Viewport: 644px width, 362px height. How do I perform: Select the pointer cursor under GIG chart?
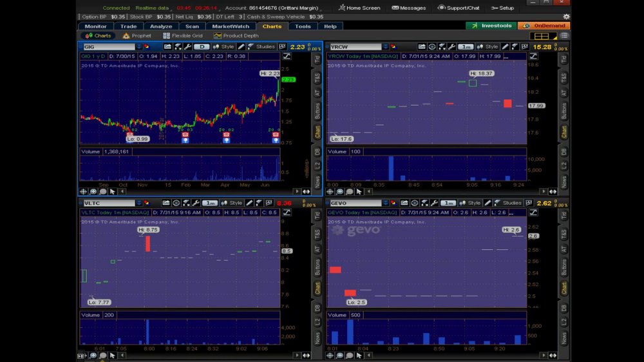113,192
